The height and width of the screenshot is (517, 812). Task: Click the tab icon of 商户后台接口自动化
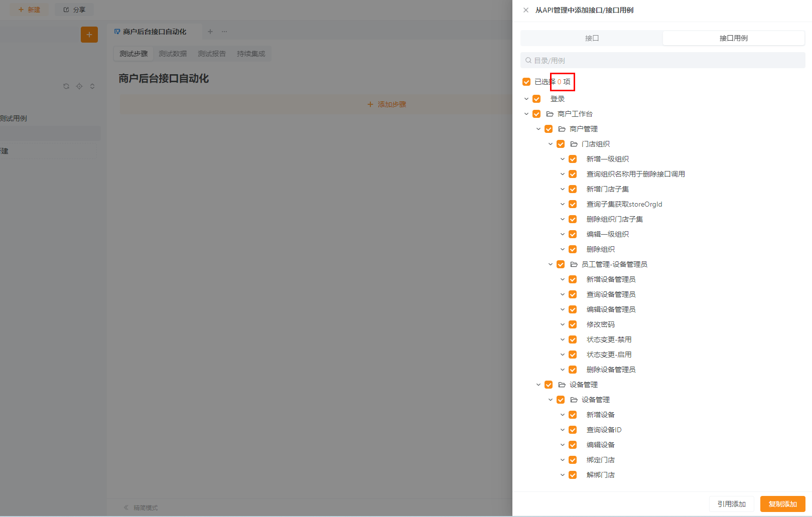tap(117, 32)
